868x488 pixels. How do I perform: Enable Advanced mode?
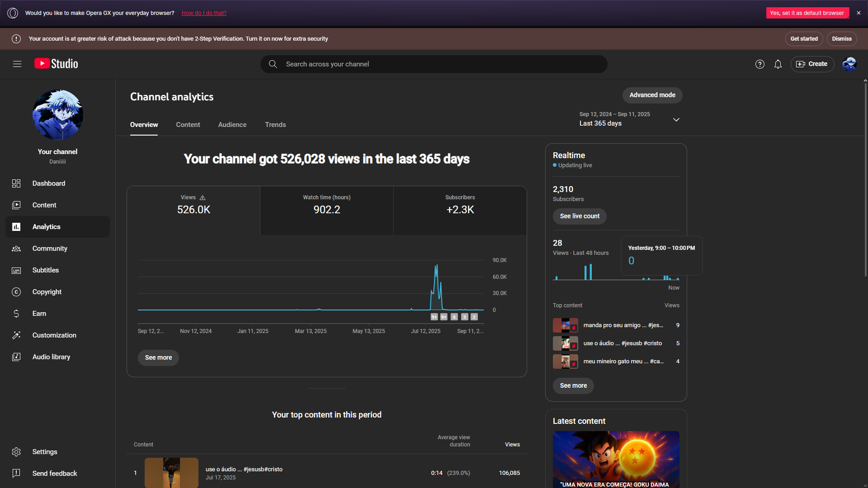[x=652, y=95]
